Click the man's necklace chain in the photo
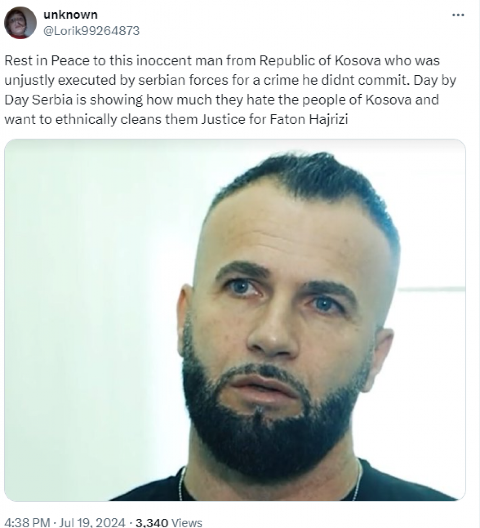The width and height of the screenshot is (480, 528). [x=183, y=483]
